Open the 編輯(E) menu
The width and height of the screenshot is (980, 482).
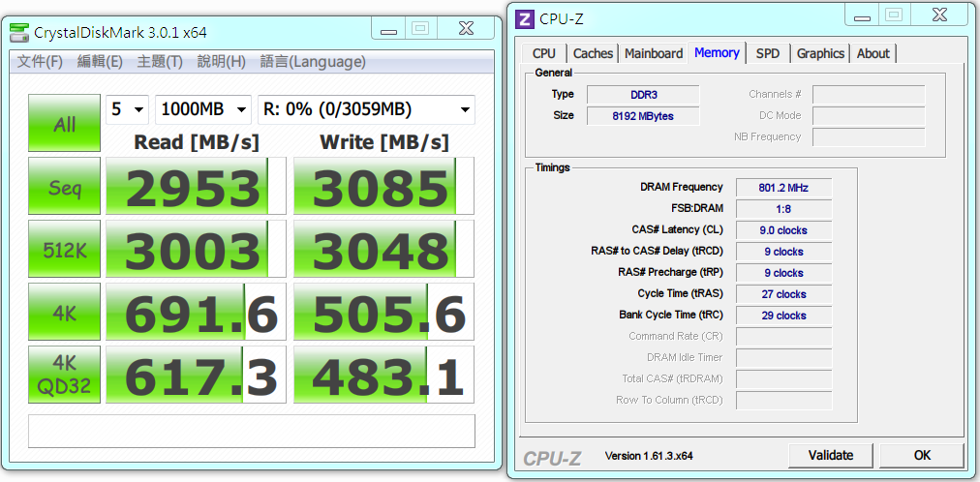pos(100,62)
